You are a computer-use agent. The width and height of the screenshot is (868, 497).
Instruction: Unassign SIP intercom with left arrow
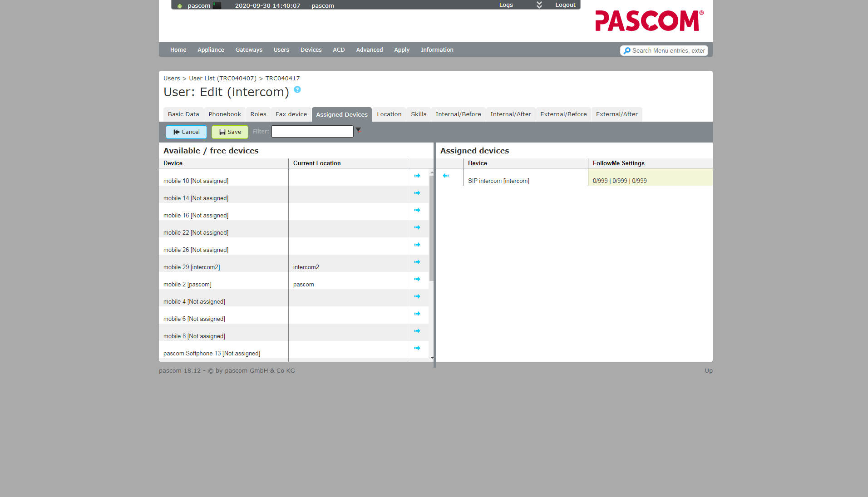point(446,176)
